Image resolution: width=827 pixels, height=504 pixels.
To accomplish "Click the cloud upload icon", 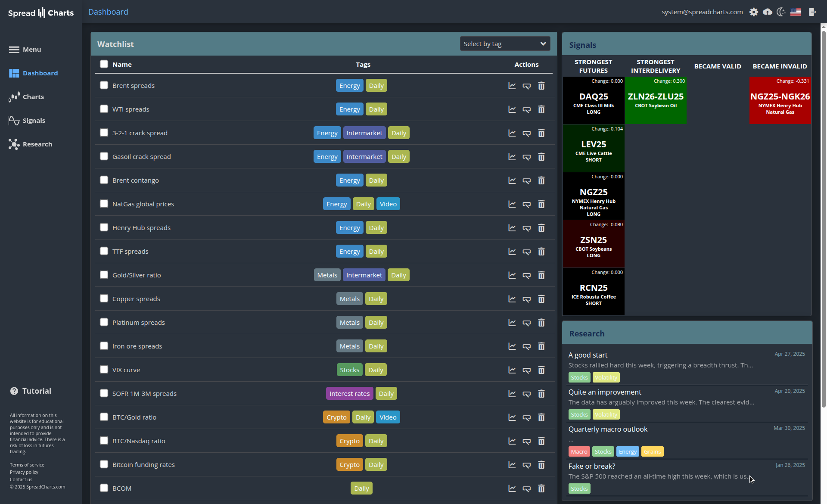I will click(x=768, y=12).
